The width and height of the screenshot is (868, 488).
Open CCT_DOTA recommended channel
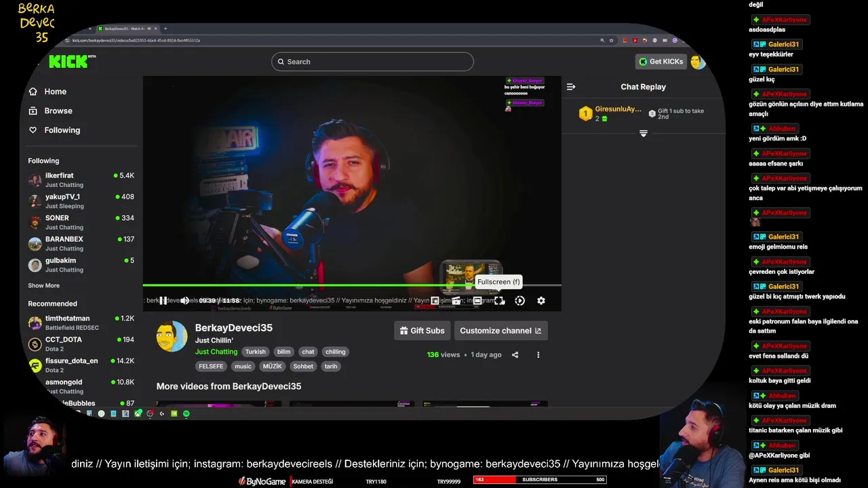pos(81,344)
